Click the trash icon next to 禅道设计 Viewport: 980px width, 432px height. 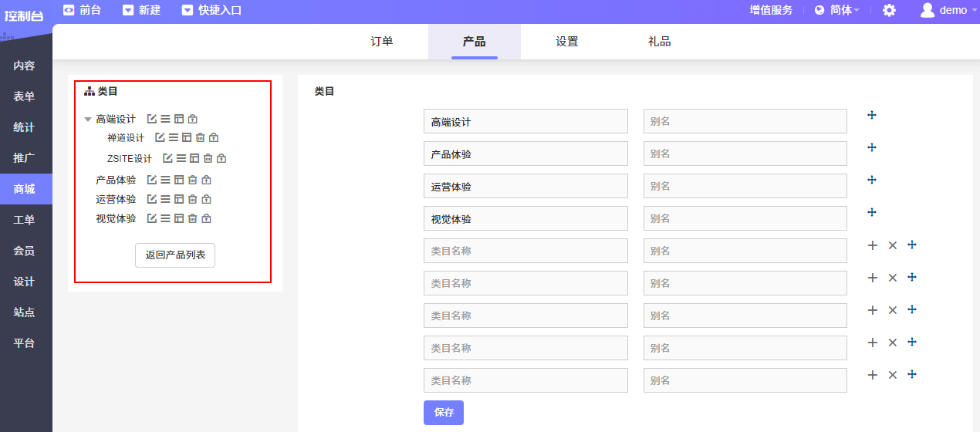click(x=200, y=138)
